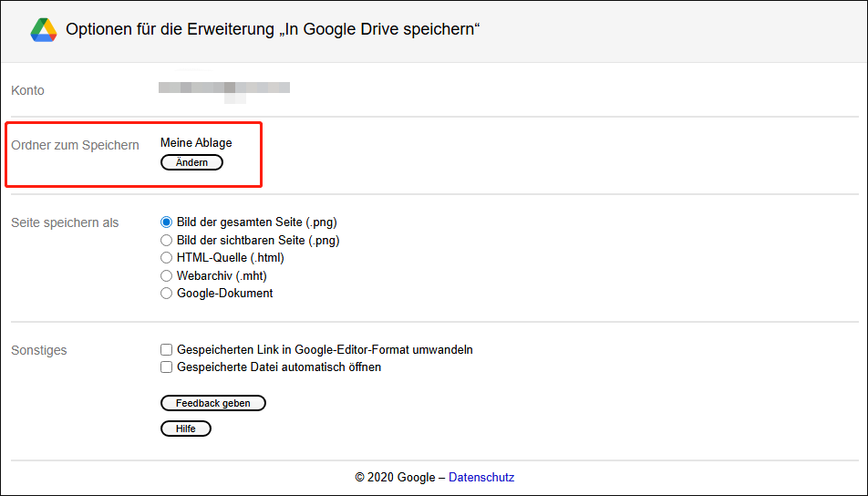The width and height of the screenshot is (868, 496).
Task: Enable "Gespeicherten Link in Google-Editor-Format umwandeln" checkbox
Action: click(x=166, y=349)
